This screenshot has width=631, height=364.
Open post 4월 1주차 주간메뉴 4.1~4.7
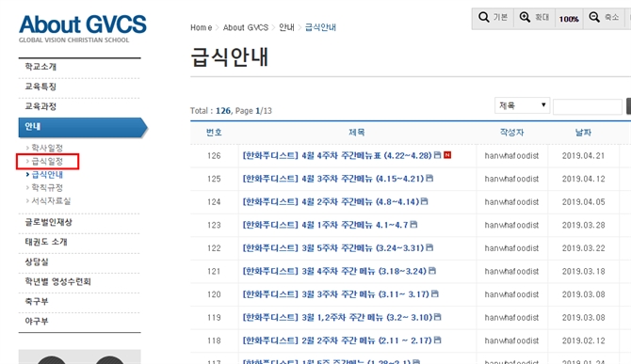pyautogui.click(x=325, y=225)
